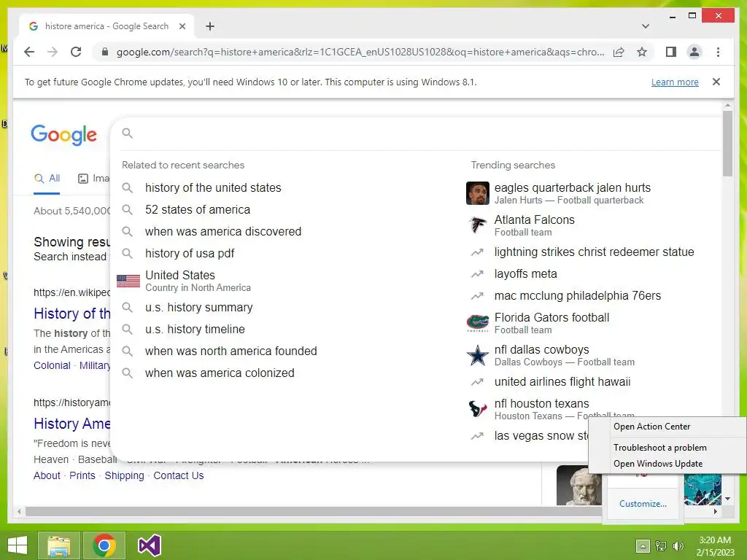Click the Chrome taskbar icon
The height and width of the screenshot is (560, 747).
pyautogui.click(x=104, y=545)
